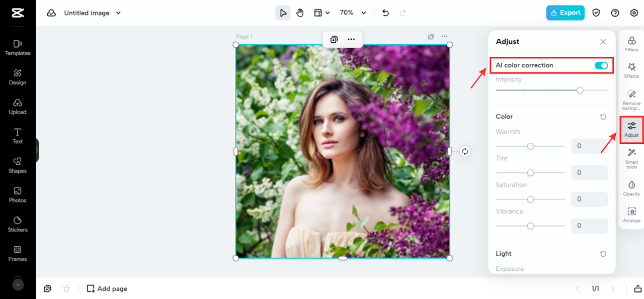Viewport: 644px width, 299px height.
Task: Click the Page 1 label
Action: tap(244, 37)
